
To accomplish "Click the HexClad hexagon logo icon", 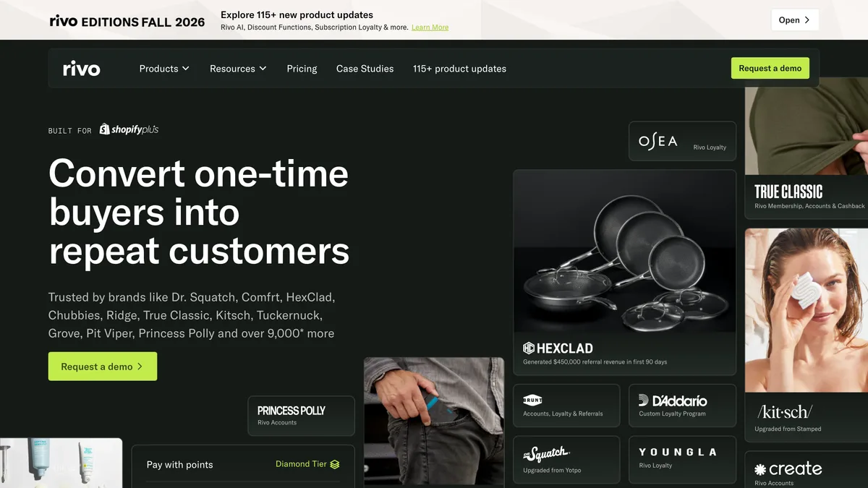I will (529, 348).
